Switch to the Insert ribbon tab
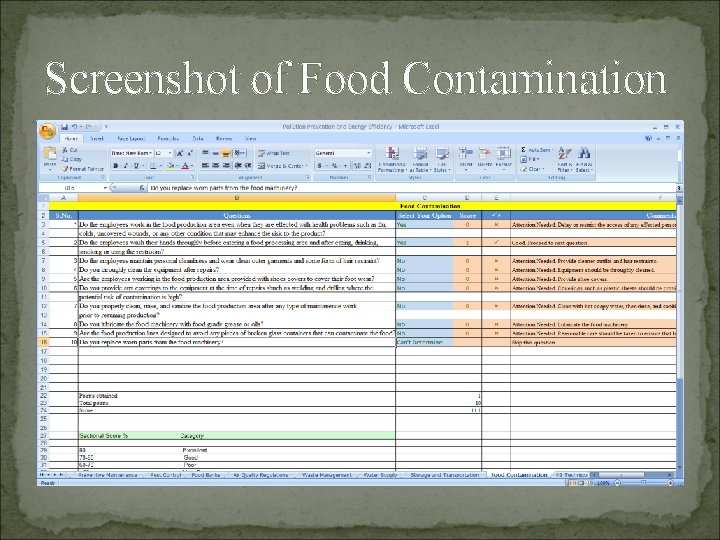This screenshot has height=540, width=720. coord(97,138)
